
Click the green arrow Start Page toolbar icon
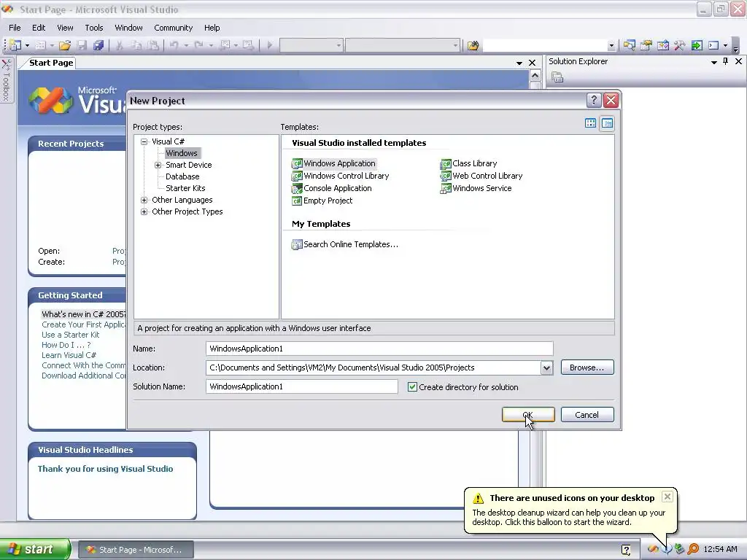point(697,46)
